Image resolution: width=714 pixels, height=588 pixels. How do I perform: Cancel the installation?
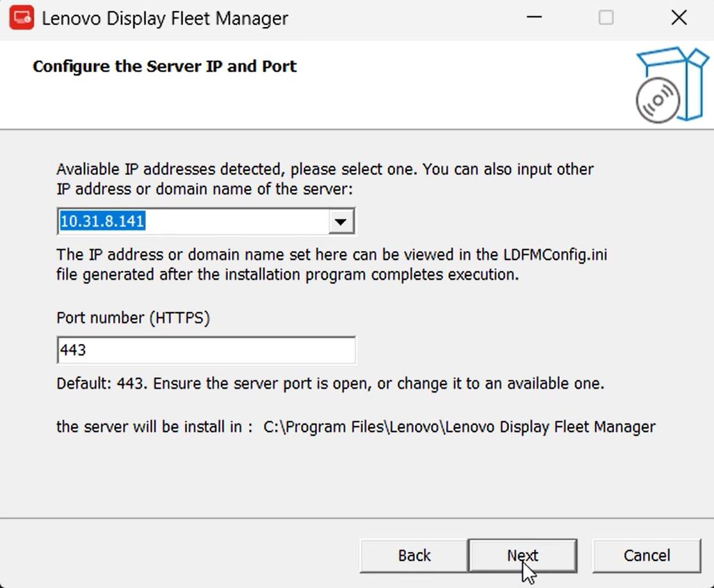pyautogui.click(x=647, y=555)
